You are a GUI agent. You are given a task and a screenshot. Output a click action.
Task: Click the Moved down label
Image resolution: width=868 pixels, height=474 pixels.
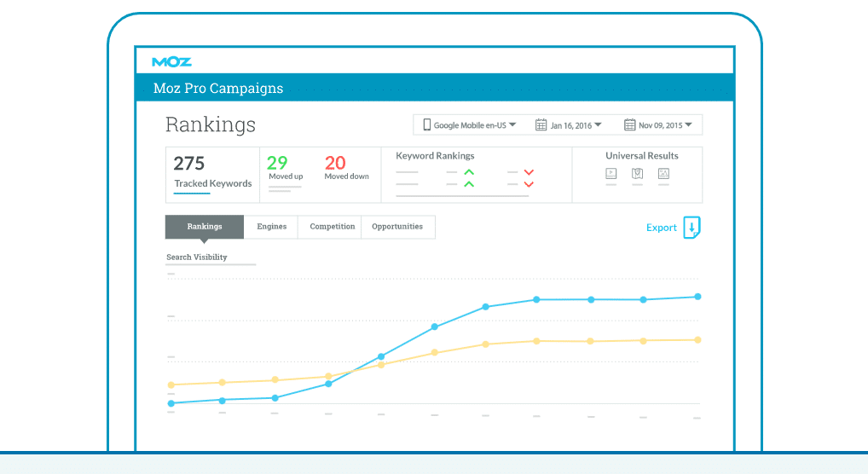coord(346,176)
